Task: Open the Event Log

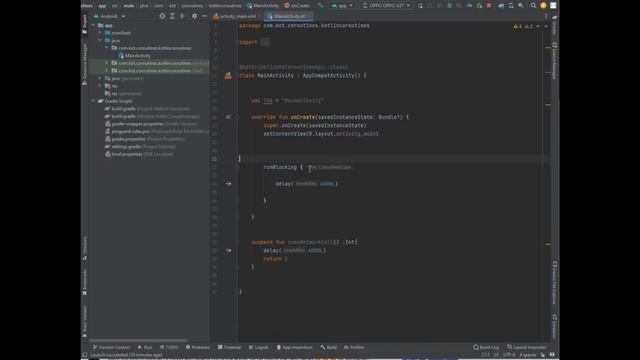Action: pyautogui.click(x=486, y=347)
